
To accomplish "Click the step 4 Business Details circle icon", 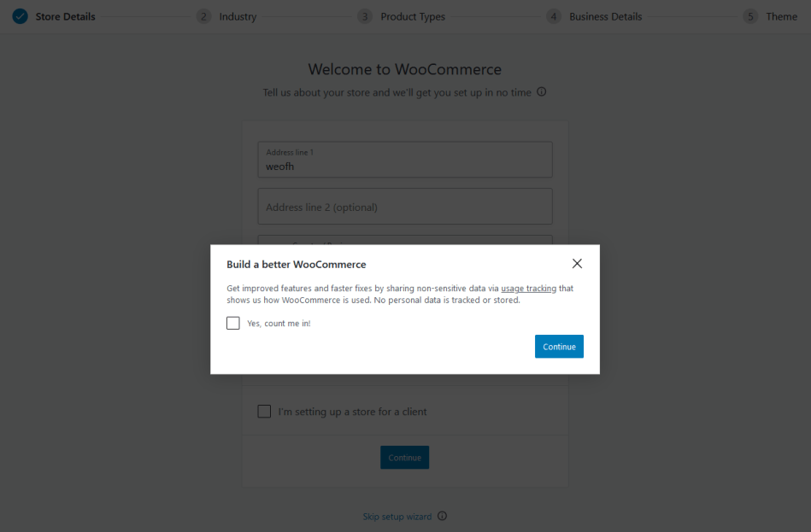I will tap(554, 16).
